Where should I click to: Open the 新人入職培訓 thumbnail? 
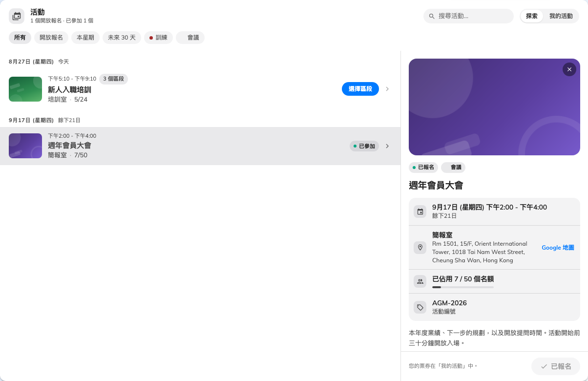click(25, 89)
